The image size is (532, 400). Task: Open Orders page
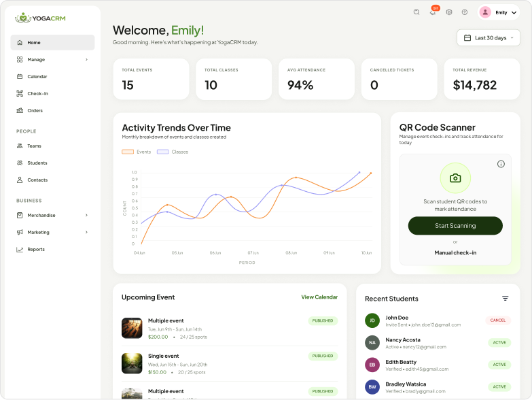(52, 110)
